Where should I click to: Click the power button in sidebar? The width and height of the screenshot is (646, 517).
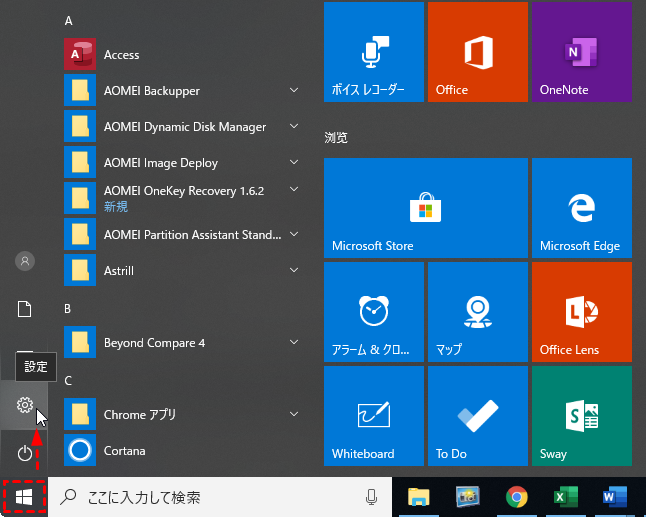click(x=25, y=453)
